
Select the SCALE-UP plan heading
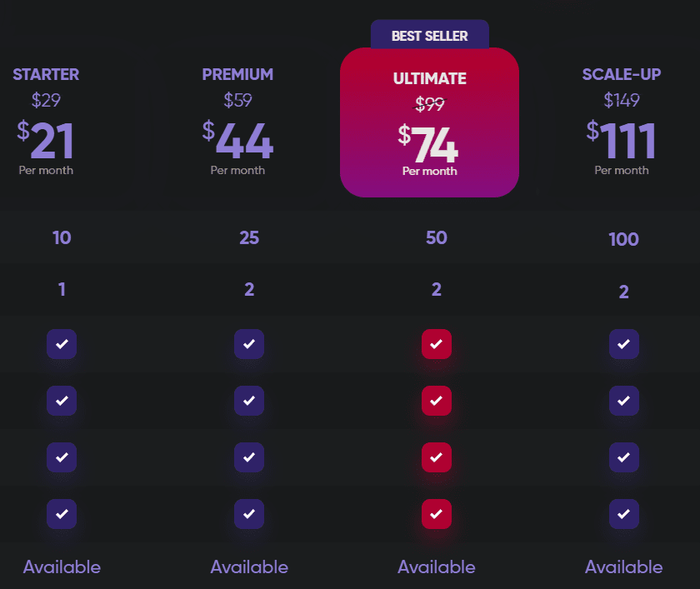tap(622, 74)
